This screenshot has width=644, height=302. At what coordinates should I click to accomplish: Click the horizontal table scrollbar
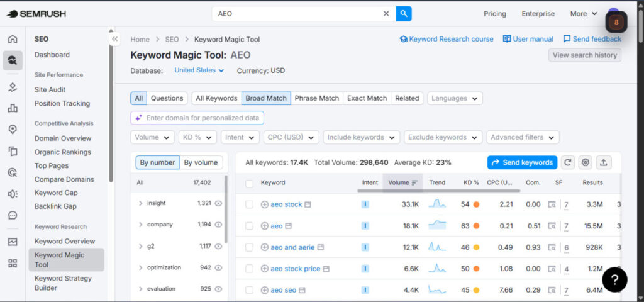tap(438, 191)
